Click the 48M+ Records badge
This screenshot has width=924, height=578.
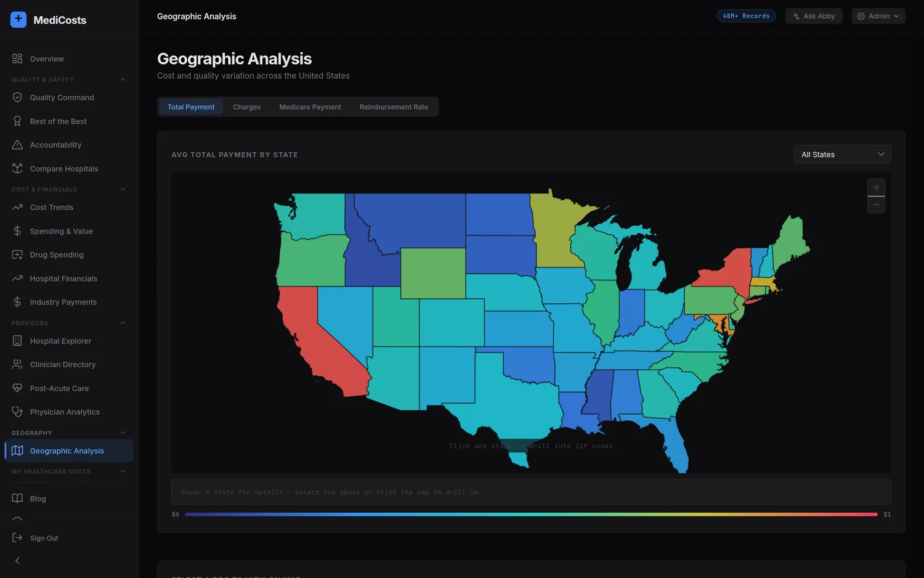(x=746, y=16)
